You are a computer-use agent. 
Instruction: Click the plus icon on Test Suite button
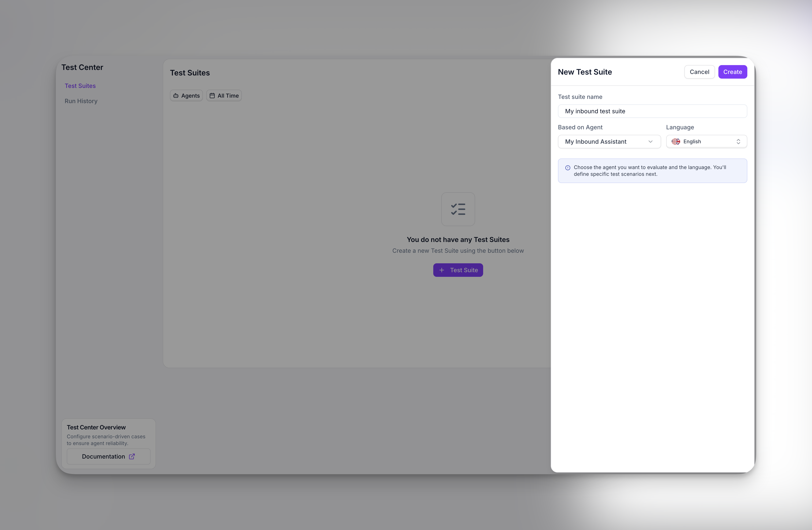tap(442, 270)
